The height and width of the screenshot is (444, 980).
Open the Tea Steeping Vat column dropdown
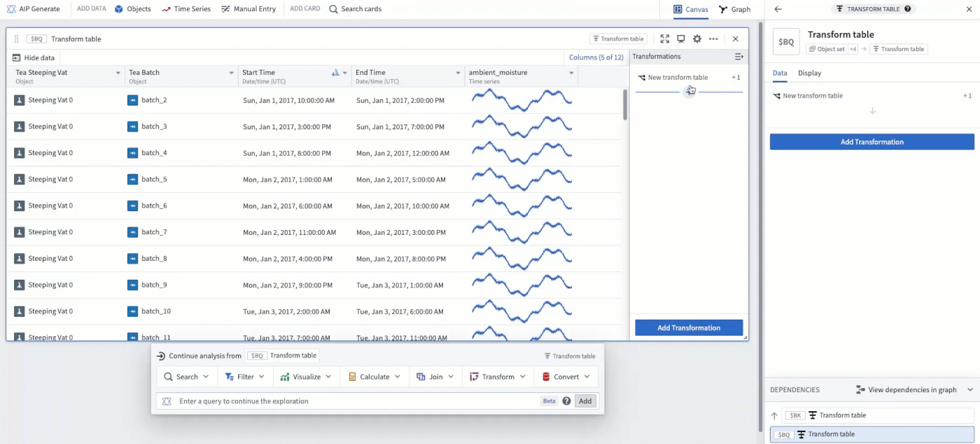point(118,73)
